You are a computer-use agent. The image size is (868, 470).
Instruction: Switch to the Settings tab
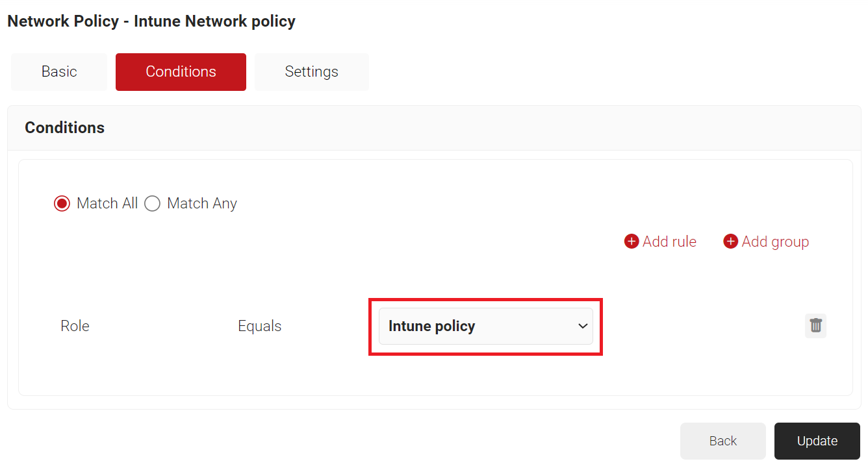(x=312, y=71)
